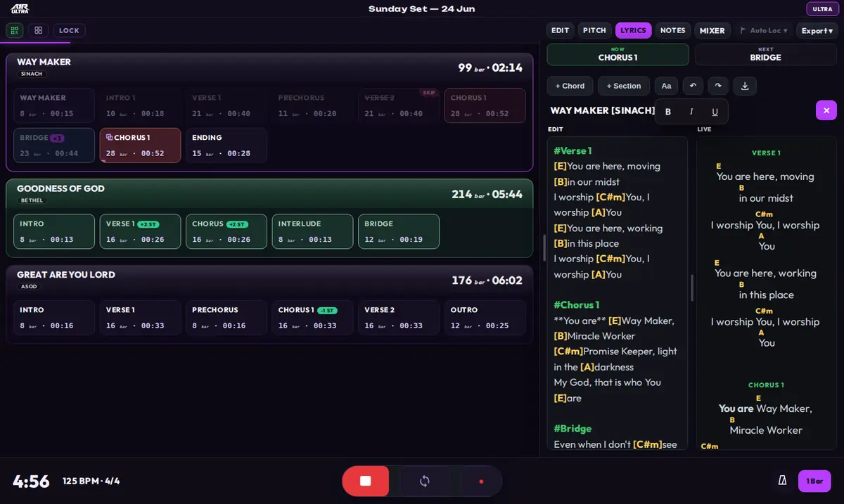Open the 1 Bar count-in selector
This screenshot has width=844, height=504.
814,481
